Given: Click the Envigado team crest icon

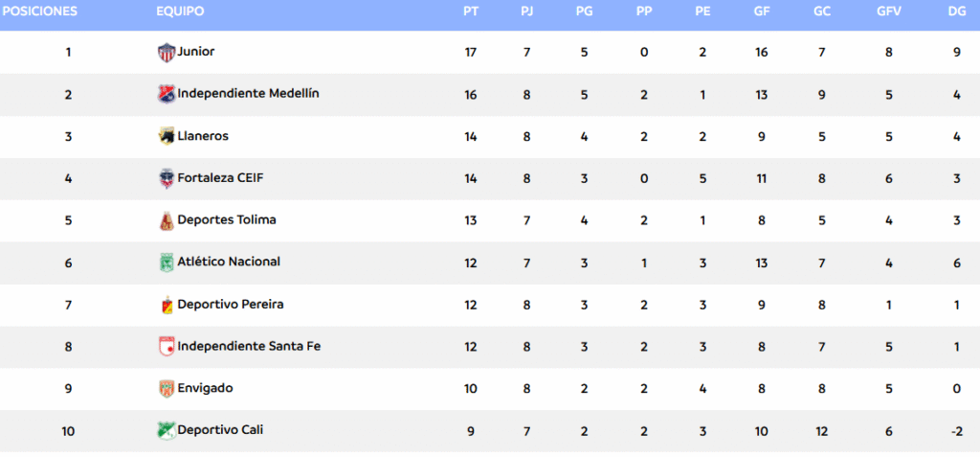Looking at the screenshot, I should [x=167, y=389].
